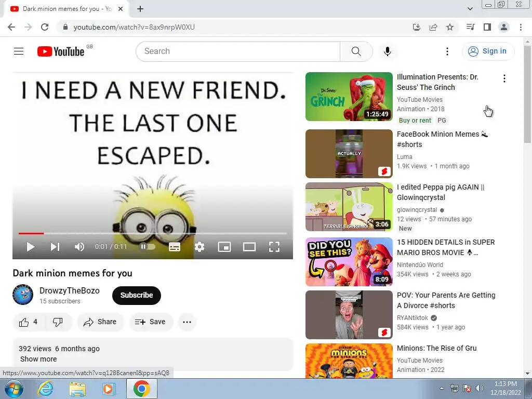Play the video
The height and width of the screenshot is (399, 532).
(x=31, y=247)
